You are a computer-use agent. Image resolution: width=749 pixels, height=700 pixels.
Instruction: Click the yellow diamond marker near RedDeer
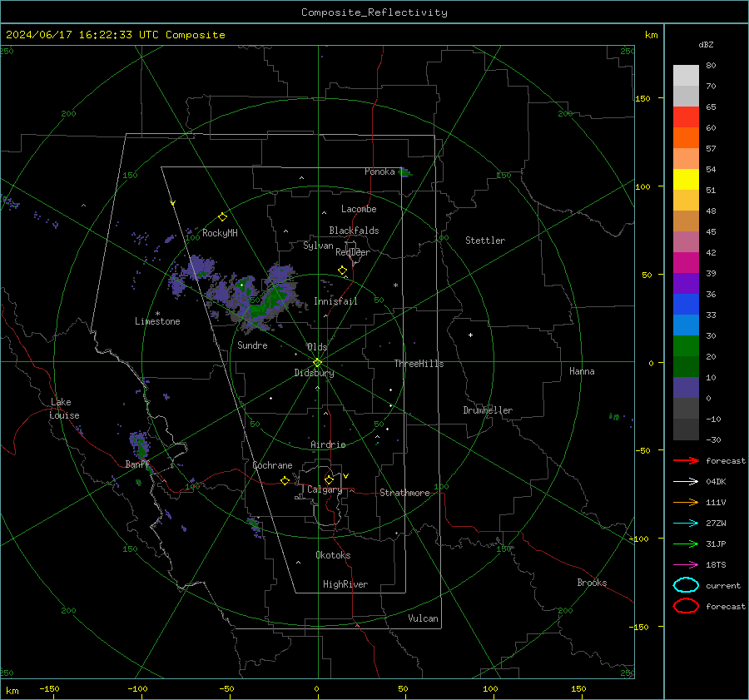tap(342, 271)
